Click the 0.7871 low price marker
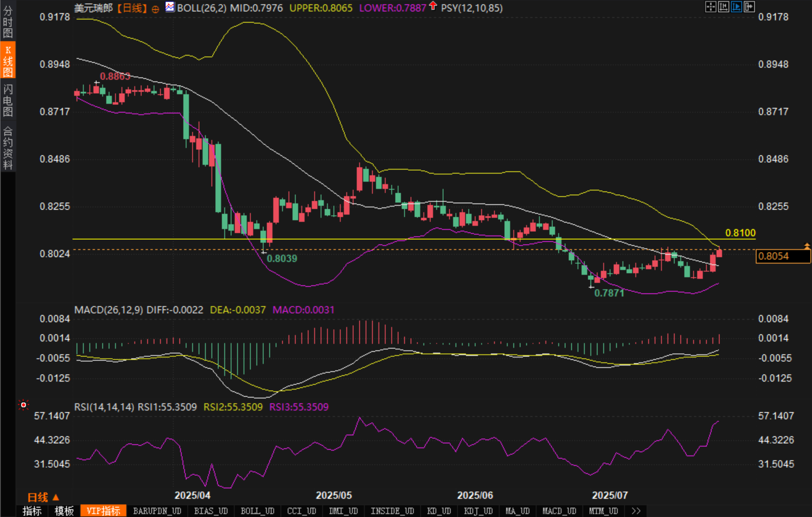This screenshot has height=517, width=812. [609, 293]
